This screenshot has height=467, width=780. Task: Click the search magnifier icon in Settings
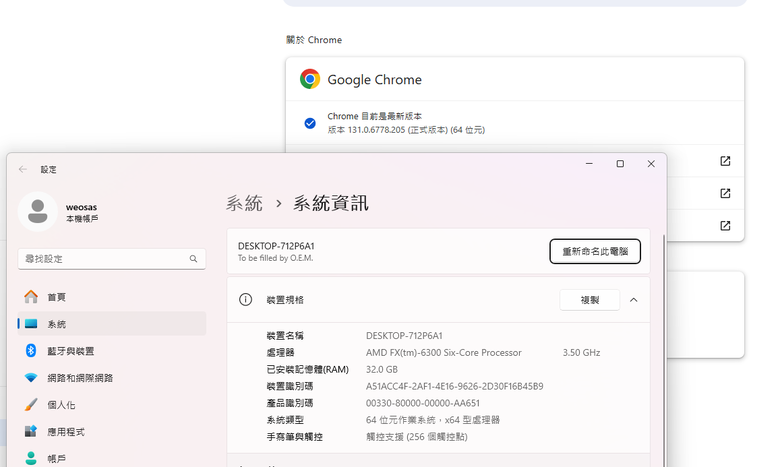point(194,259)
